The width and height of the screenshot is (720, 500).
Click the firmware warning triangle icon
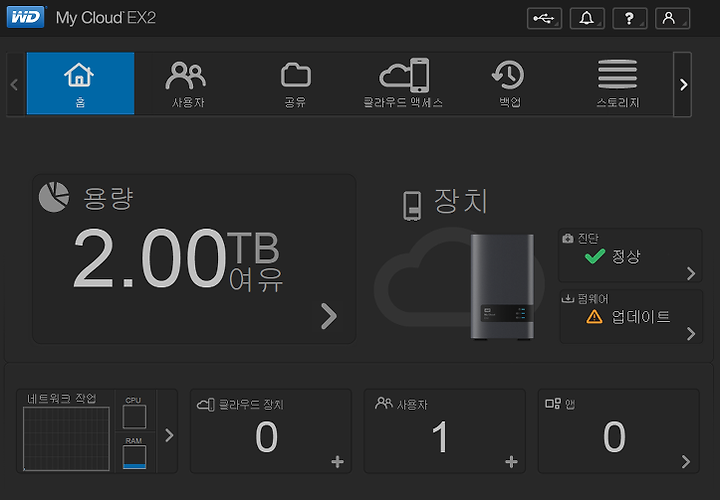pos(594,316)
